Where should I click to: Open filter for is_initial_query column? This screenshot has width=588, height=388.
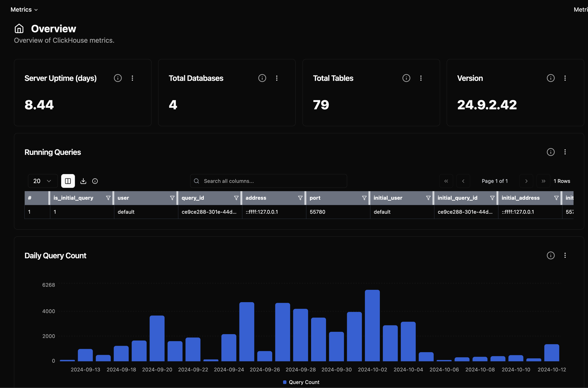[108, 198]
